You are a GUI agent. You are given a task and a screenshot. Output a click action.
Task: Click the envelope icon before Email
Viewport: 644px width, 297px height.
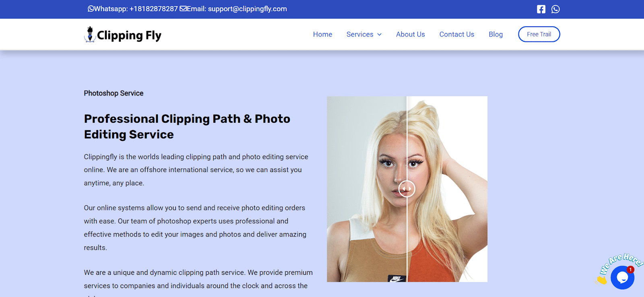(183, 9)
